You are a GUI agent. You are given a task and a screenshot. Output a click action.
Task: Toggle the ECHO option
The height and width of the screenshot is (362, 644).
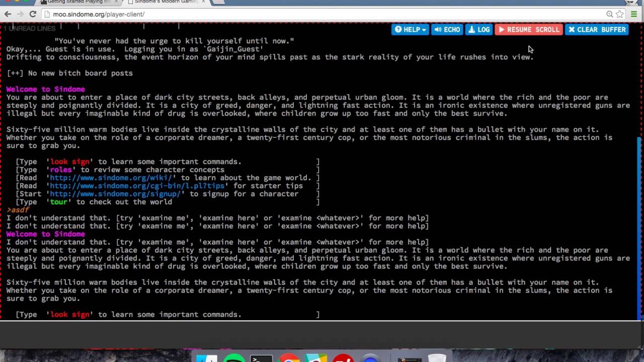coord(447,30)
